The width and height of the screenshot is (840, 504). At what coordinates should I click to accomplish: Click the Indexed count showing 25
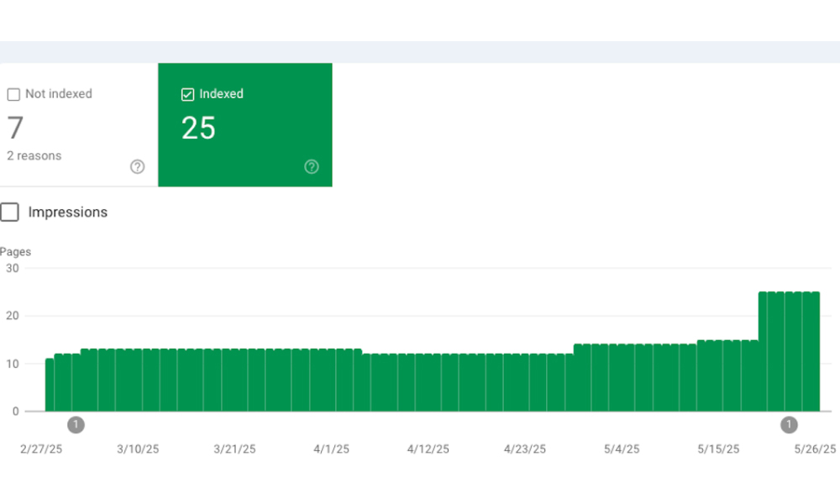click(x=198, y=128)
